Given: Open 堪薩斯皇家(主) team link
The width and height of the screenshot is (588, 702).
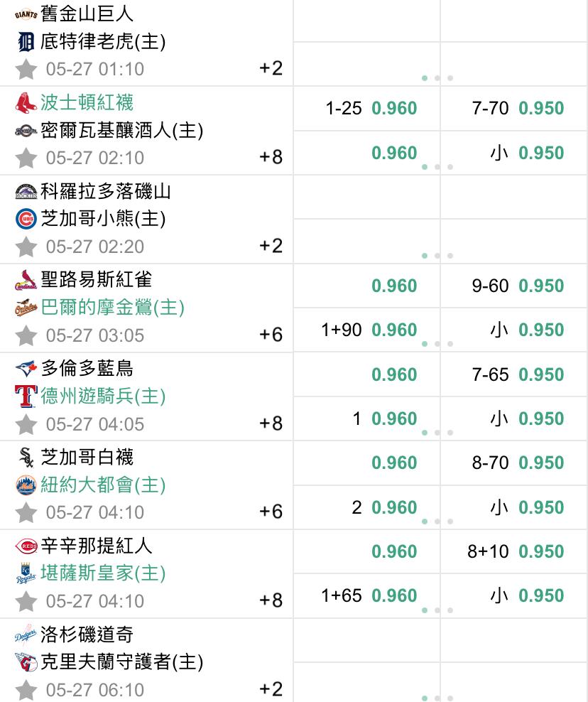Looking at the screenshot, I should click(x=102, y=573).
